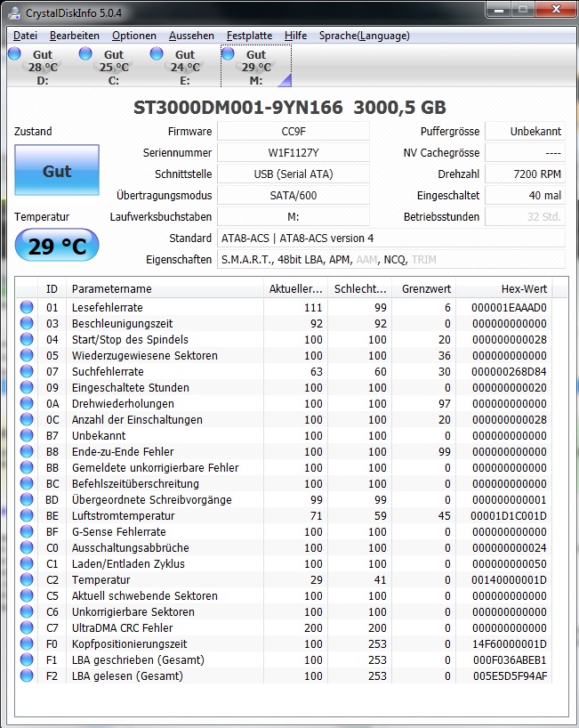Click the Eigenschaften field with S.M.A.R.T.
579x728 pixels.
coord(391,260)
